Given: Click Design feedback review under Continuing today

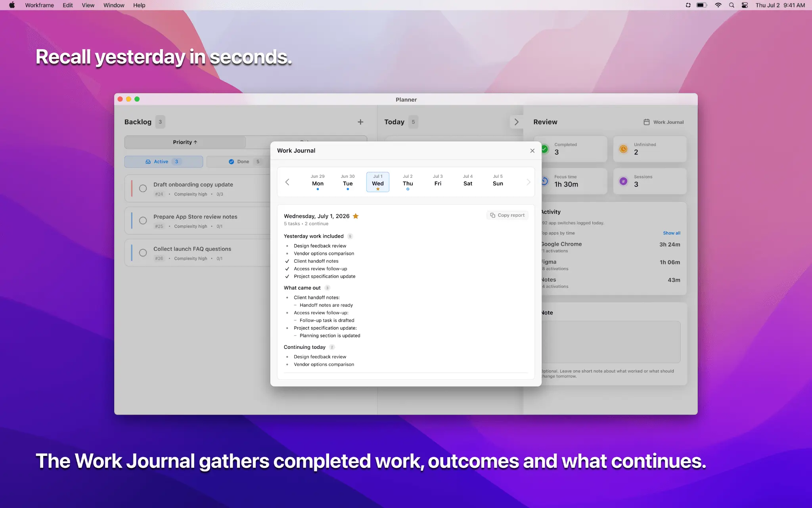Looking at the screenshot, I should tap(320, 357).
